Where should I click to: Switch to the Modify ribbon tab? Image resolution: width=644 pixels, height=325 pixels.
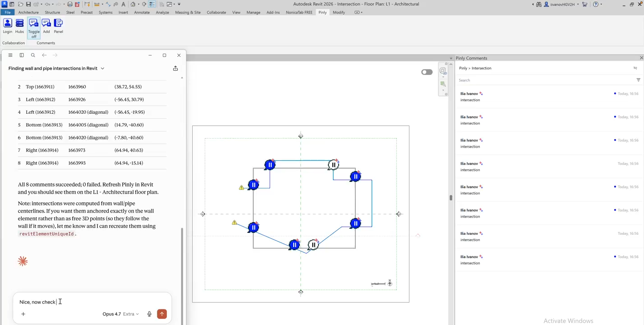pos(339,12)
